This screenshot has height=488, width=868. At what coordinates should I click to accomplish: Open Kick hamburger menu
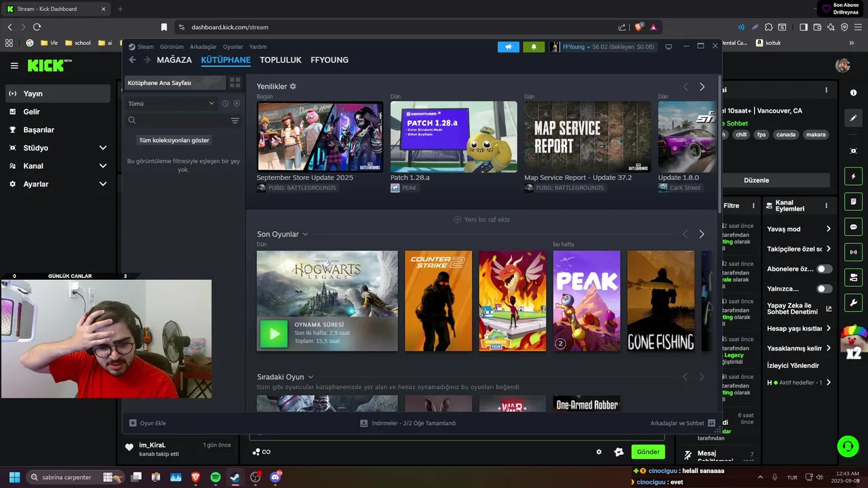click(14, 66)
